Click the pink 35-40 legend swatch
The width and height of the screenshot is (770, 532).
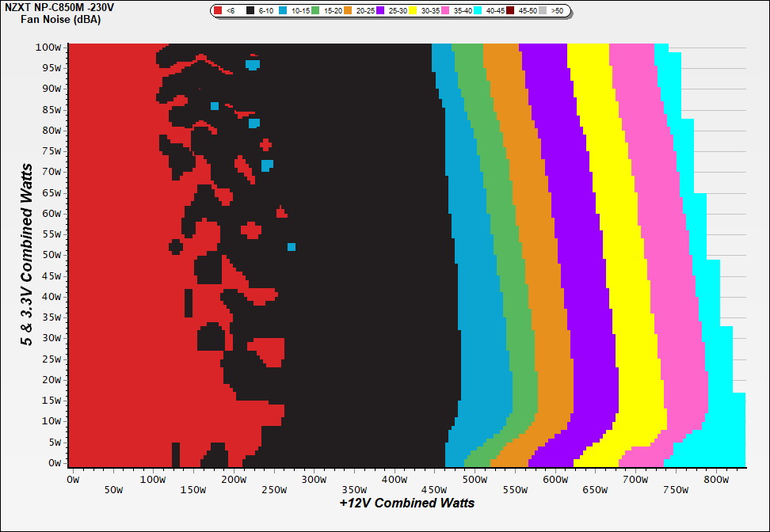click(x=446, y=11)
